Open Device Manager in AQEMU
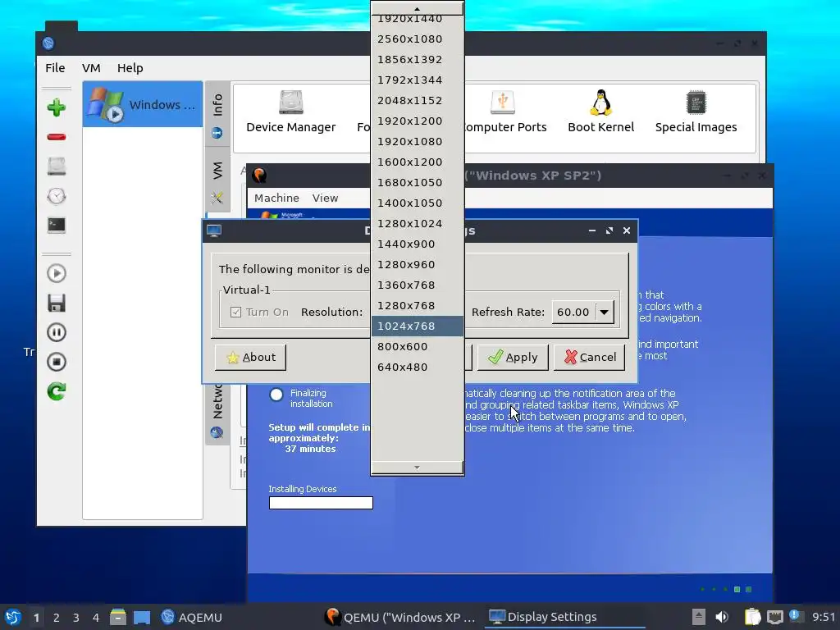840x630 pixels. (x=291, y=112)
